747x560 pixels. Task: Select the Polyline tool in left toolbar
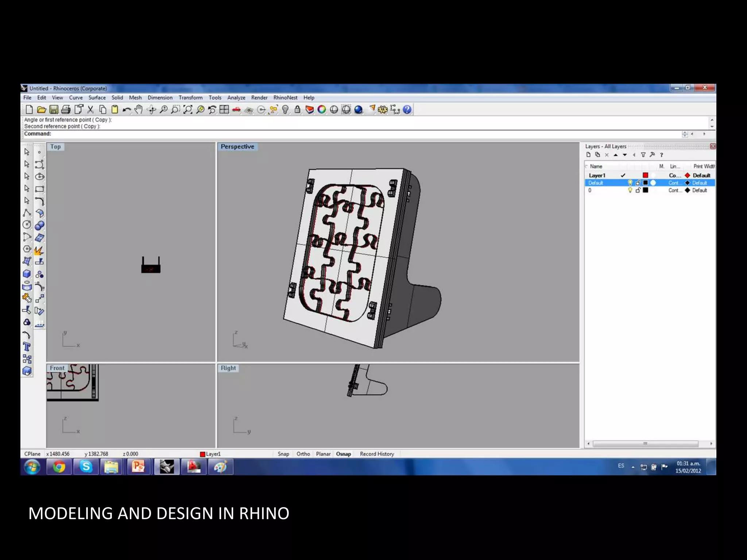(x=27, y=213)
